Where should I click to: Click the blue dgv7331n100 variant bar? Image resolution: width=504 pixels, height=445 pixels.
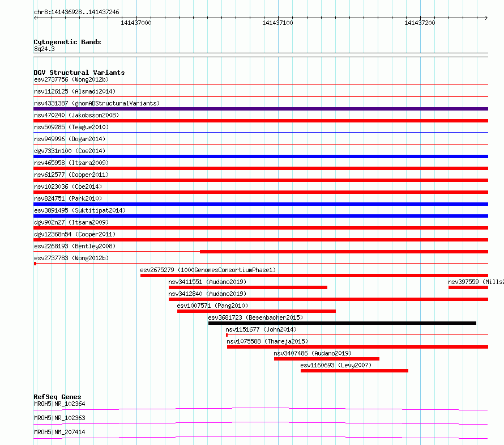[260, 156]
